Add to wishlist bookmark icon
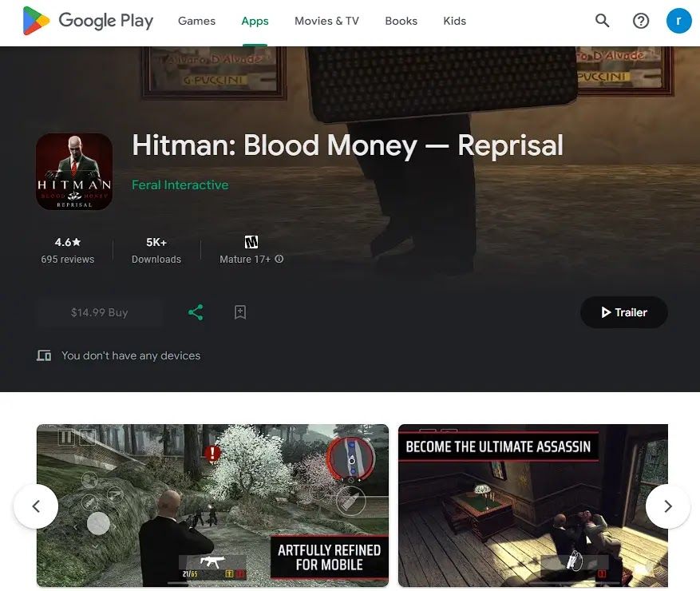The width and height of the screenshot is (700, 591). click(240, 312)
